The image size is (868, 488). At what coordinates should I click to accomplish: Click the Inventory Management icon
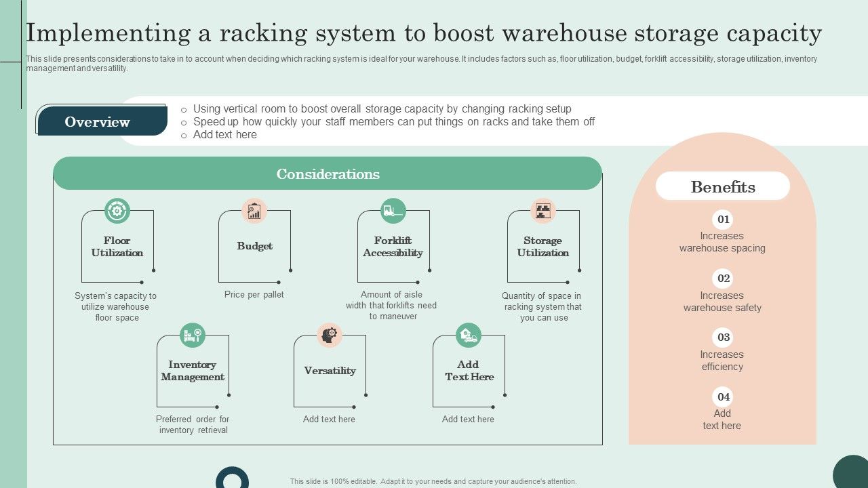[193, 335]
